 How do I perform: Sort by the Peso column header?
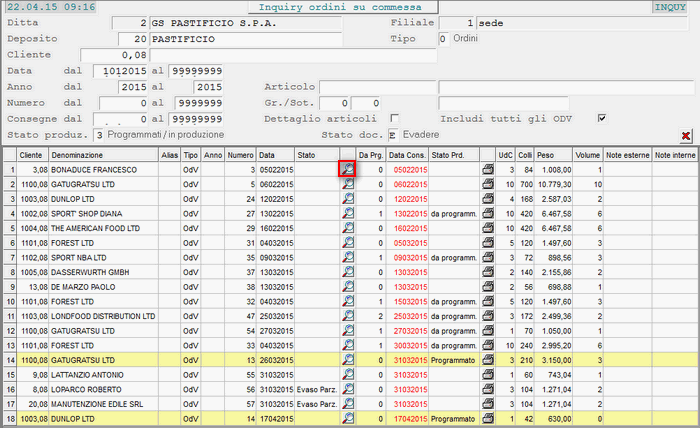coord(554,155)
